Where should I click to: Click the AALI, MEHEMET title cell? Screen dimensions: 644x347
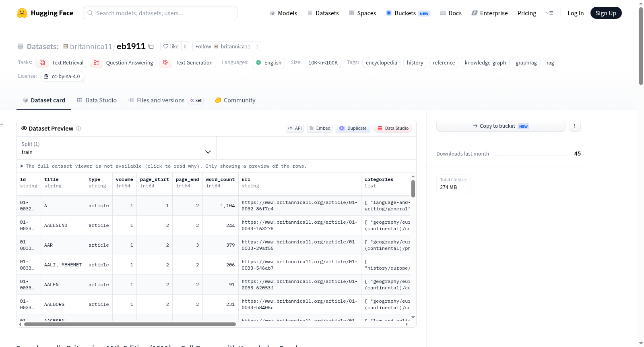(x=63, y=265)
